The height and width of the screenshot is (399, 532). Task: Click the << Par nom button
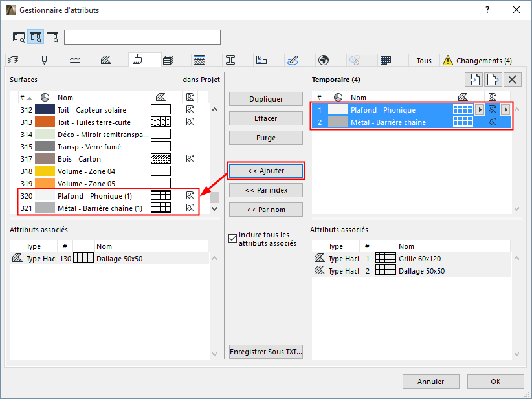(x=266, y=210)
